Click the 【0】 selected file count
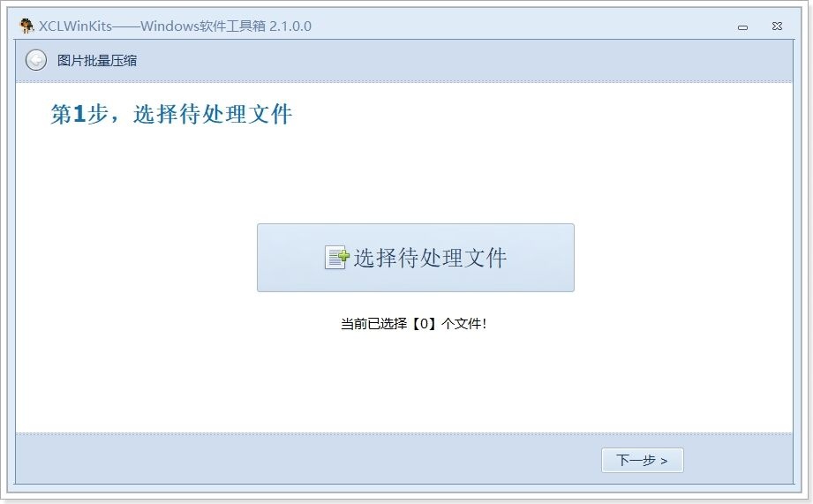813x504 pixels. [x=424, y=324]
